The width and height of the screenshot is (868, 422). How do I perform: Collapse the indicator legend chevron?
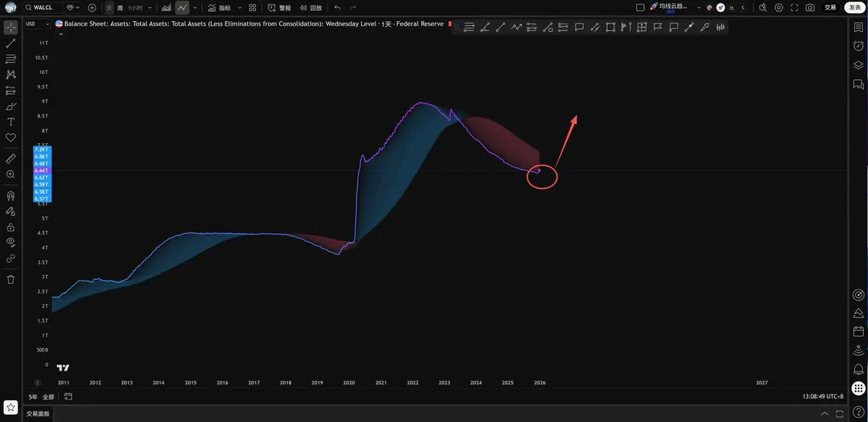[x=60, y=33]
